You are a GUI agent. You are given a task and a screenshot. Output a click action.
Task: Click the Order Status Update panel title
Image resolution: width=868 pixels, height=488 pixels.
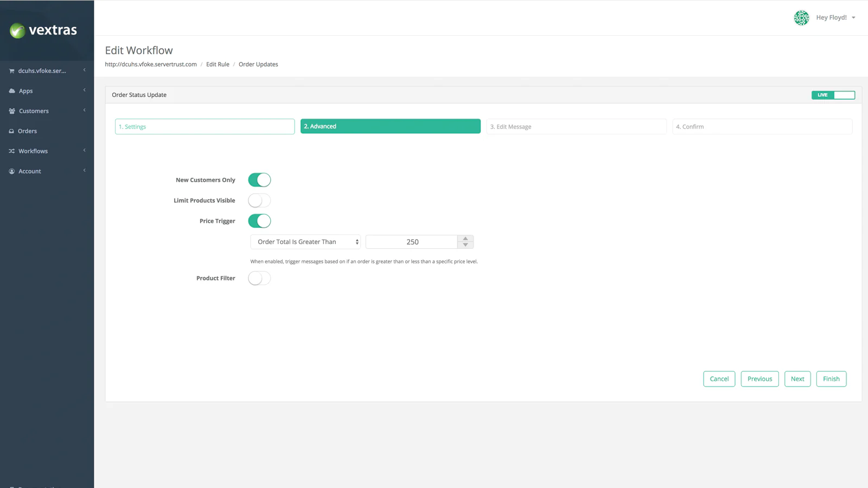coord(139,95)
